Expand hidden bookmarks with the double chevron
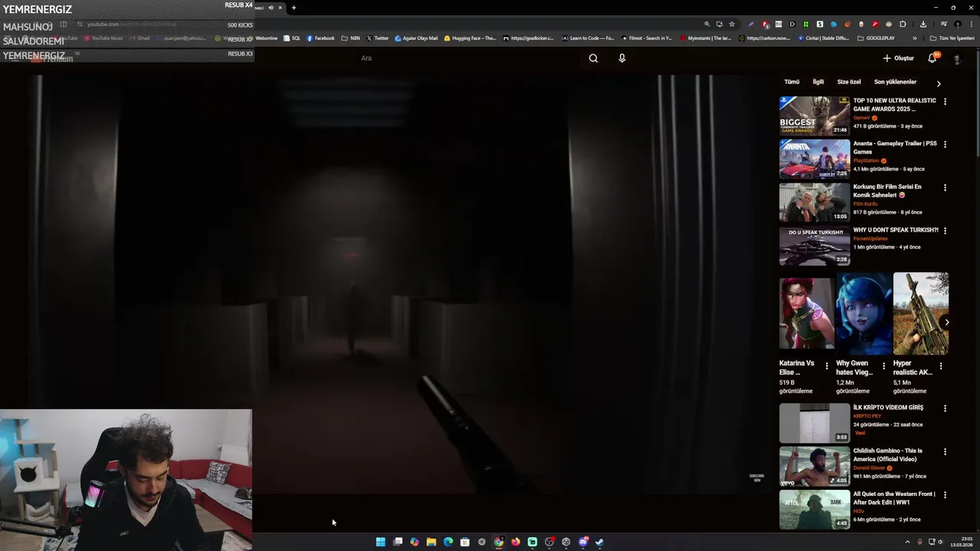This screenshot has width=980, height=551. tap(914, 38)
